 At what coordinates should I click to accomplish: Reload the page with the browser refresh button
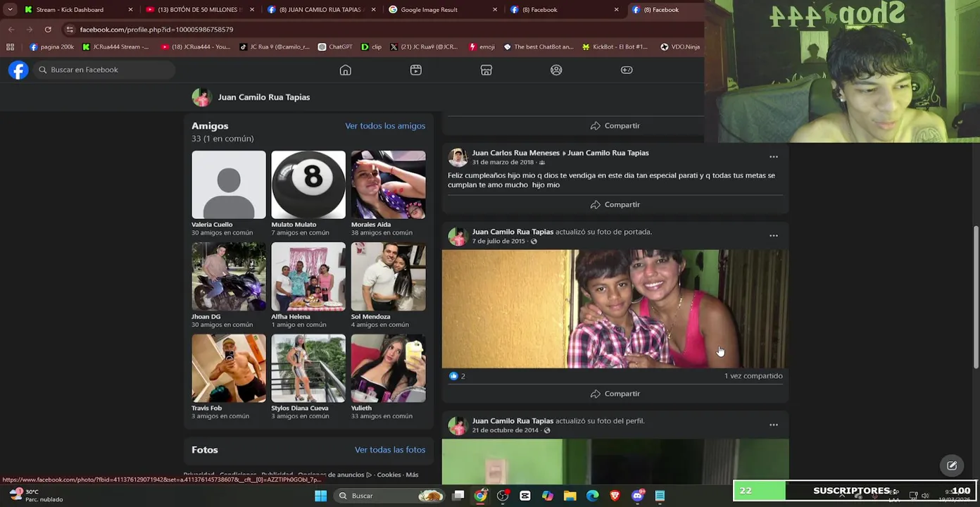tap(48, 30)
